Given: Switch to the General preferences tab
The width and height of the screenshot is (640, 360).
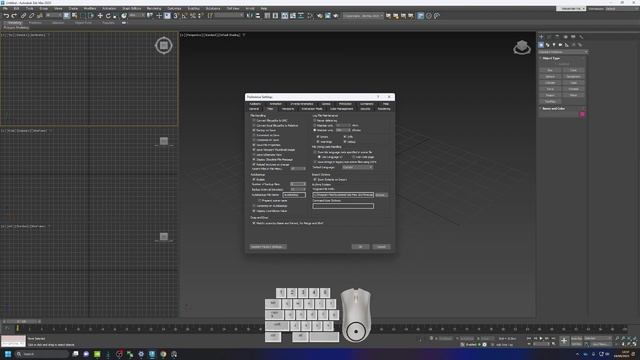Looking at the screenshot, I should 254,109.
